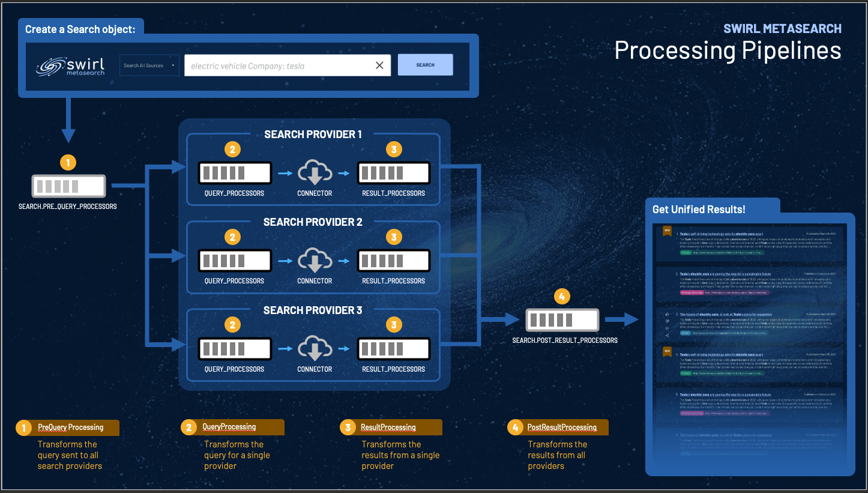Click the NEW bookmark badge on result 4
This screenshot has width=868, height=493.
[667, 352]
